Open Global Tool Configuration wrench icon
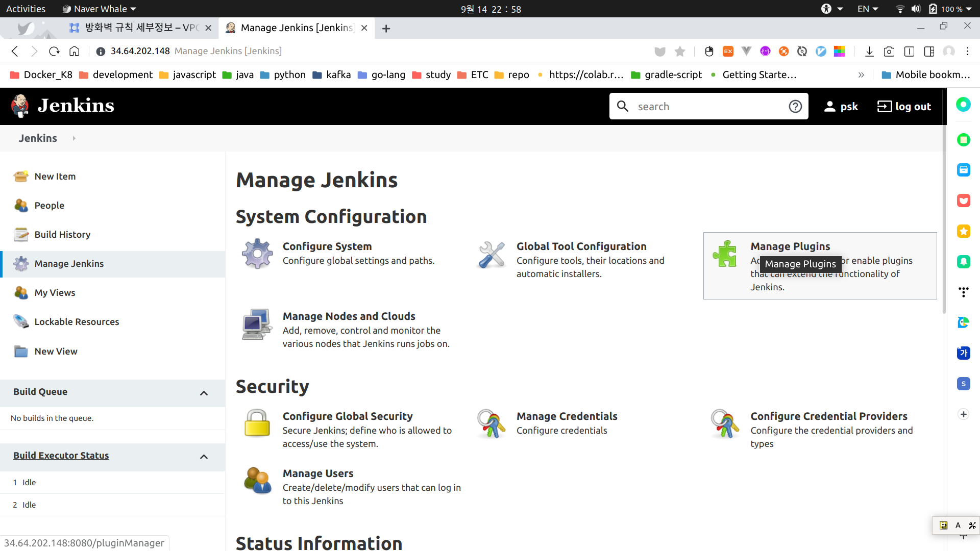The width and height of the screenshot is (980, 551). [x=491, y=255]
